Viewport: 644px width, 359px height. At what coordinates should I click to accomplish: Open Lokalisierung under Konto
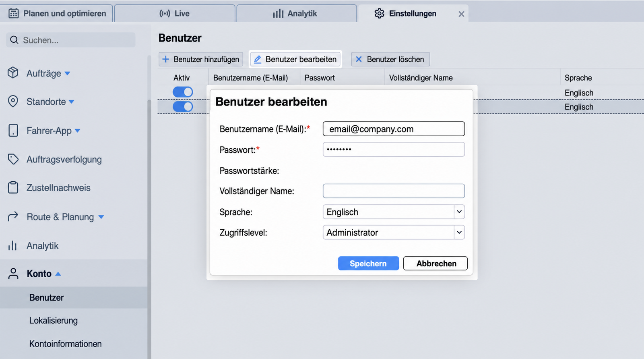54,321
